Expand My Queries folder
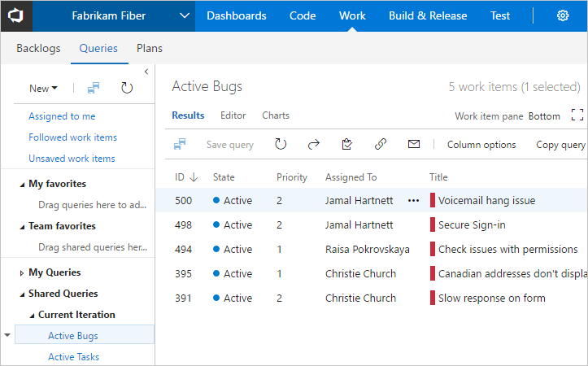Viewport: 588px width, 366px height. click(x=22, y=273)
